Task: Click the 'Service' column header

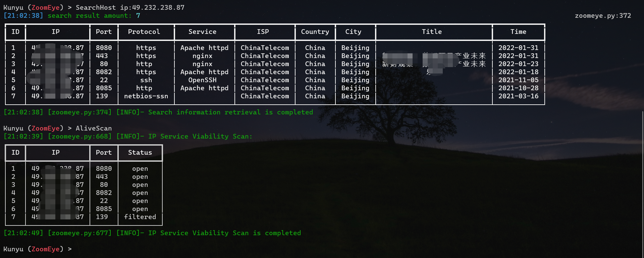Action: 202,32
